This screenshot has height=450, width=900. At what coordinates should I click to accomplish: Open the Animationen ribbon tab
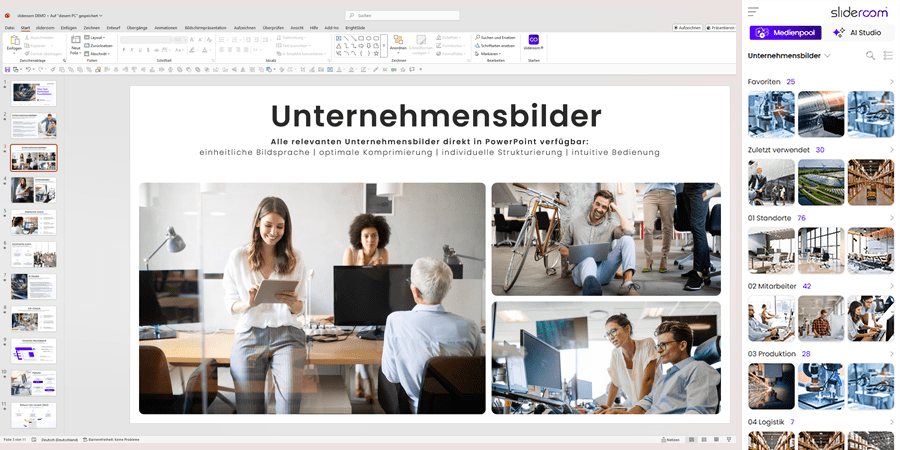(x=166, y=28)
